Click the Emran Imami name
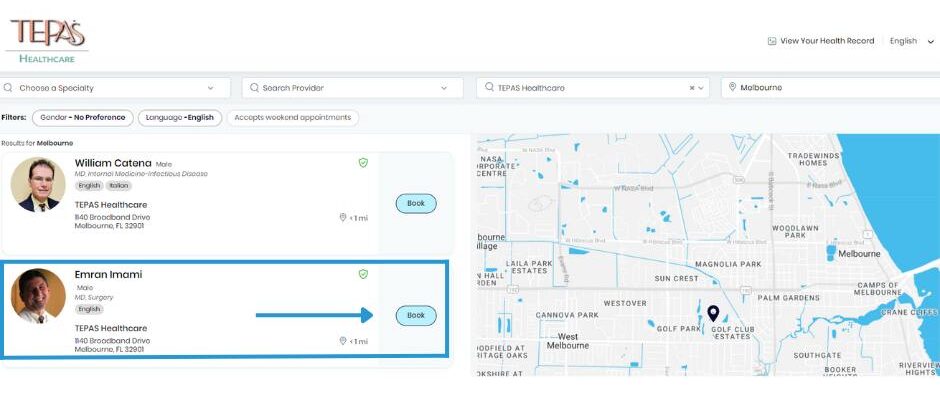The image size is (940, 396). pos(109,274)
